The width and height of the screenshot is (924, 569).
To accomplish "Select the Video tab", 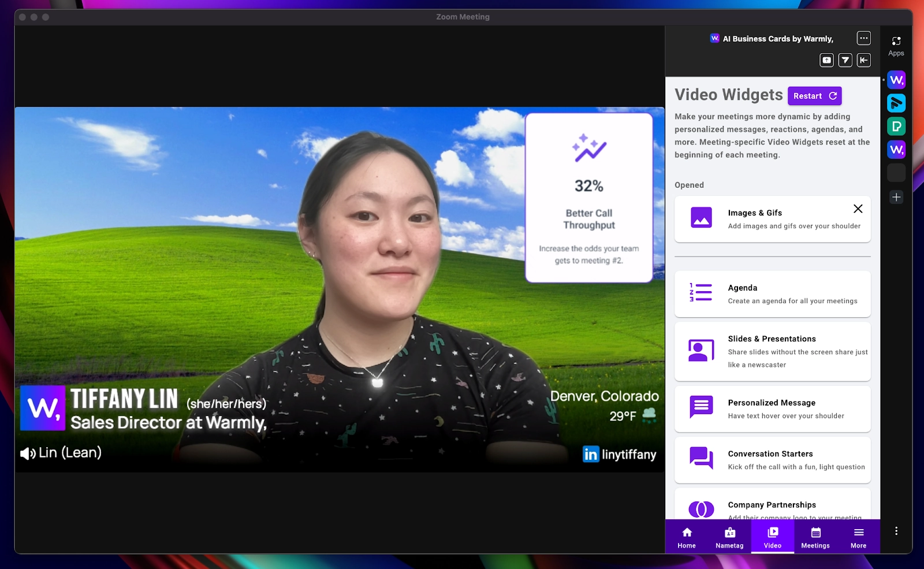I will pyautogui.click(x=773, y=537).
